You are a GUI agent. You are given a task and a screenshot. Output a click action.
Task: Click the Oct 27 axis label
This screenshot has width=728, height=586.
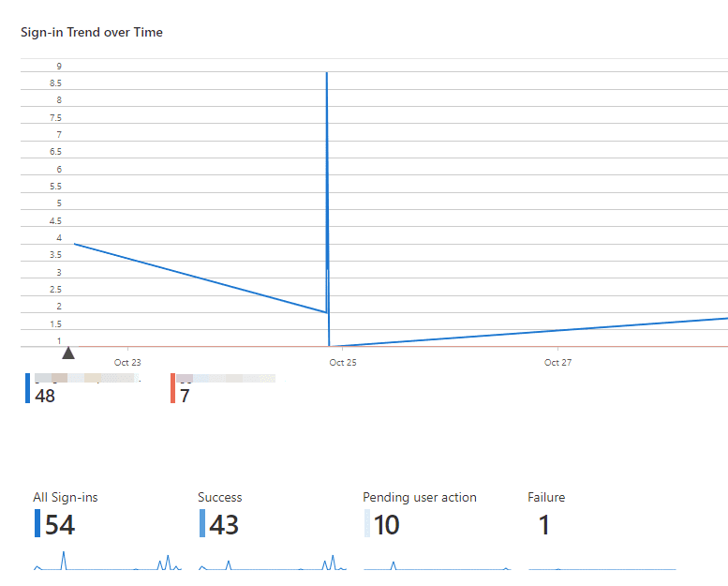pos(557,363)
